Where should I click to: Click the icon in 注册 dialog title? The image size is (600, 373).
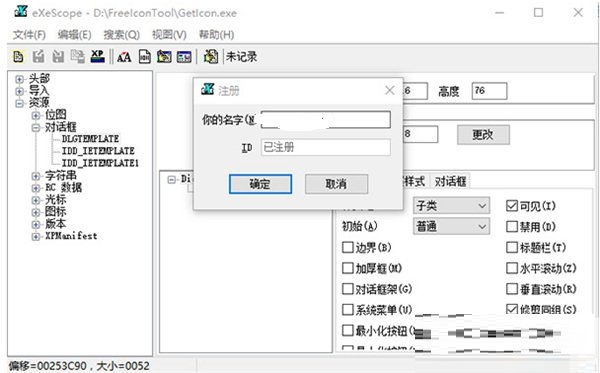pyautogui.click(x=207, y=89)
